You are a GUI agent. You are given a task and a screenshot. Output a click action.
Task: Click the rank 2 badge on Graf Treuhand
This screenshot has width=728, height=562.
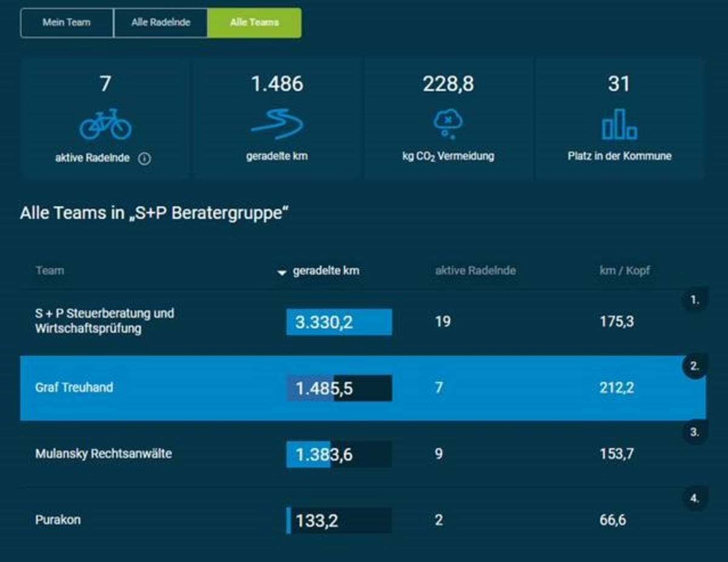[x=695, y=367]
